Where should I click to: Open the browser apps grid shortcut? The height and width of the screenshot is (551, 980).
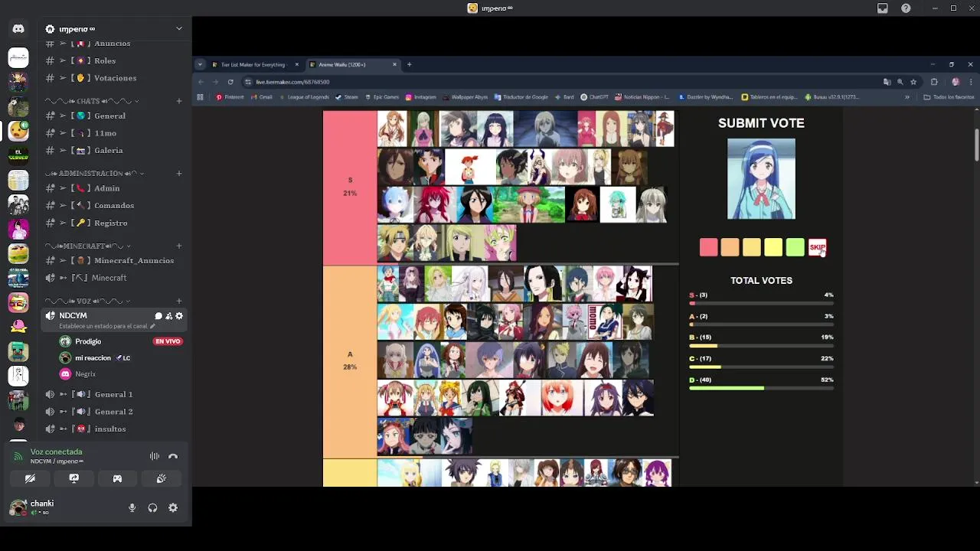[201, 97]
